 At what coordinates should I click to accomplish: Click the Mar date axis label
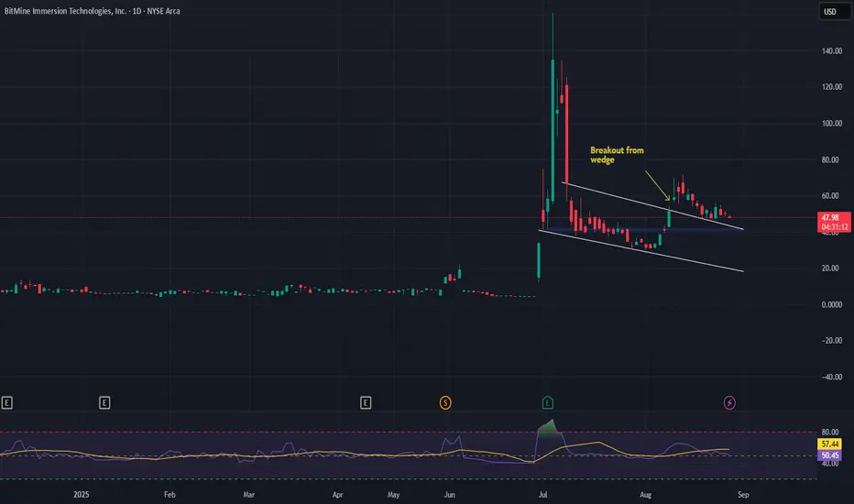(249, 495)
